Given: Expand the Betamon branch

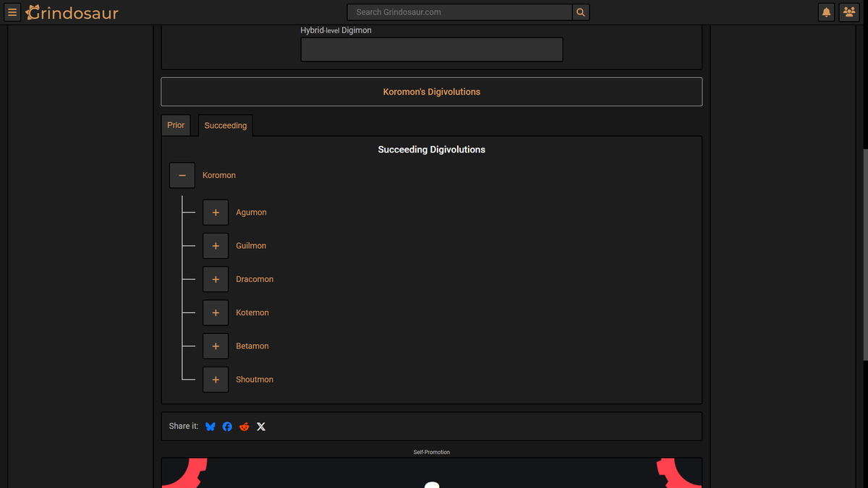Looking at the screenshot, I should click(x=216, y=346).
